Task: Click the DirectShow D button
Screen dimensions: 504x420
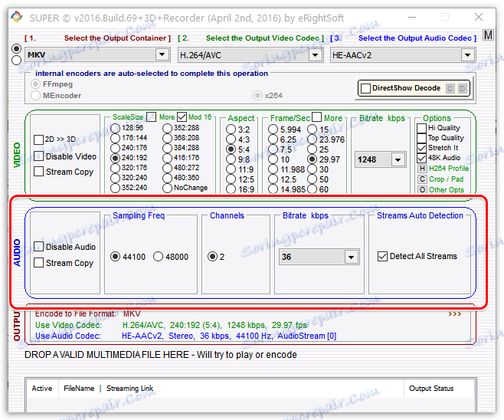Action: point(461,88)
